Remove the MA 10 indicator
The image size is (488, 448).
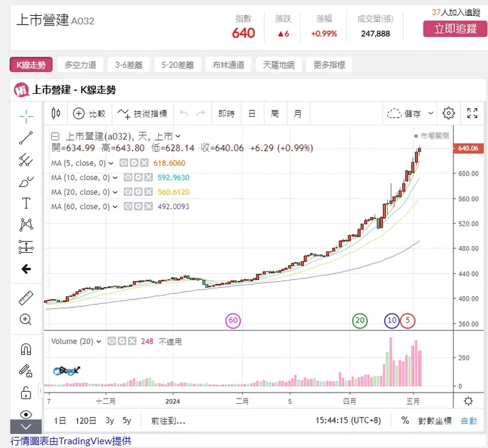click(x=148, y=177)
